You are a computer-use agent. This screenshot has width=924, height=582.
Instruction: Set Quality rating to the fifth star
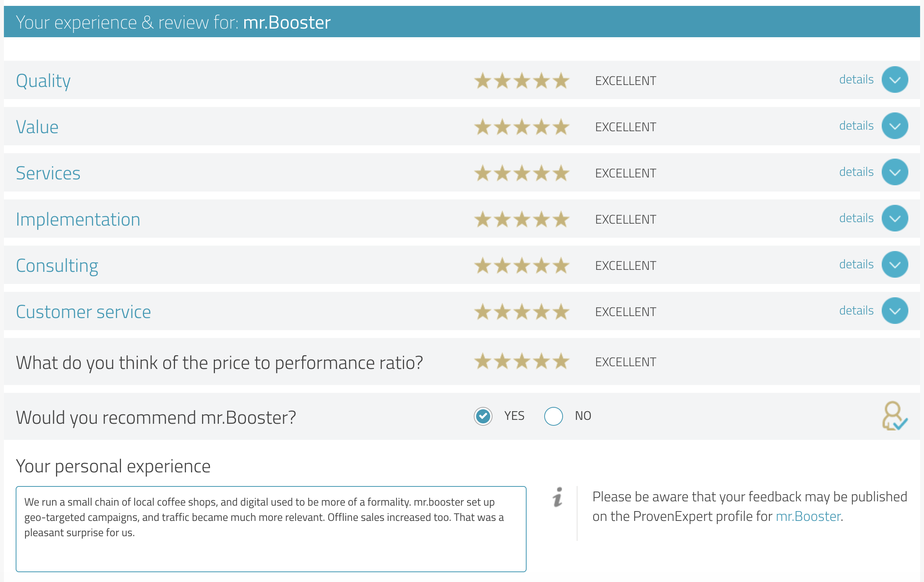click(x=561, y=81)
